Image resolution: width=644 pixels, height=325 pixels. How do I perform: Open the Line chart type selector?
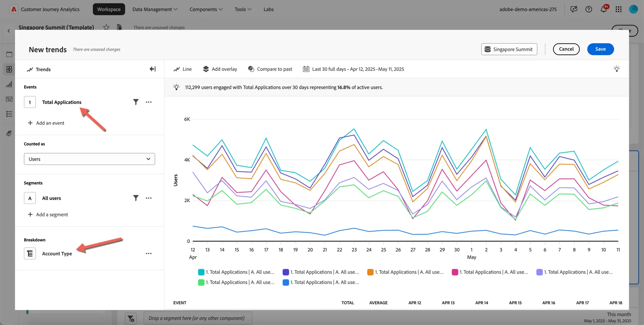click(183, 69)
